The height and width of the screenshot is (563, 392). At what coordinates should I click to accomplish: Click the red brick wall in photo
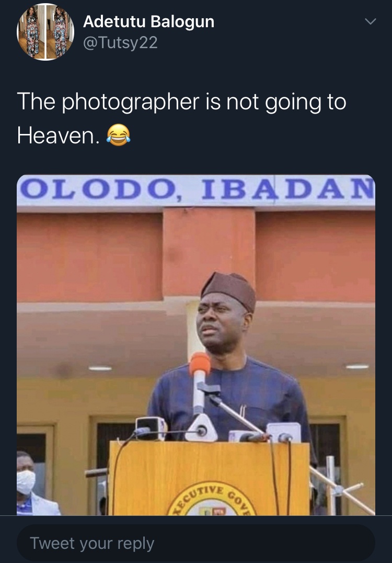pyautogui.click(x=90, y=257)
